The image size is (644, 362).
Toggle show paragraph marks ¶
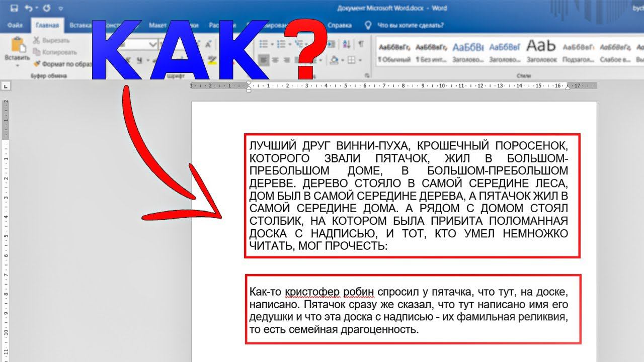click(x=361, y=44)
